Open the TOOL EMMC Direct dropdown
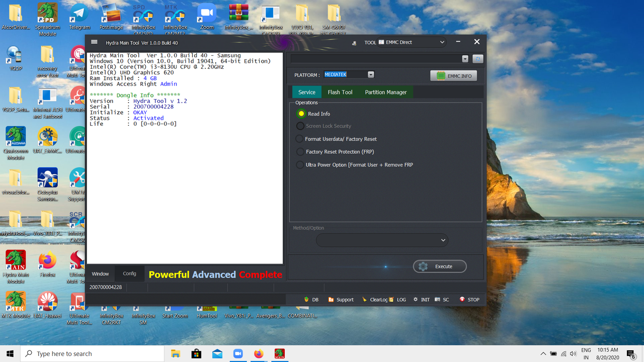Viewport: 644px width, 362px height. tap(412, 42)
